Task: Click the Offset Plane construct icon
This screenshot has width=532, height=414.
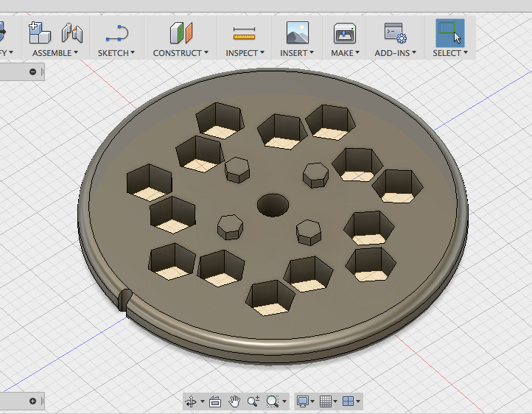Action: 181,33
